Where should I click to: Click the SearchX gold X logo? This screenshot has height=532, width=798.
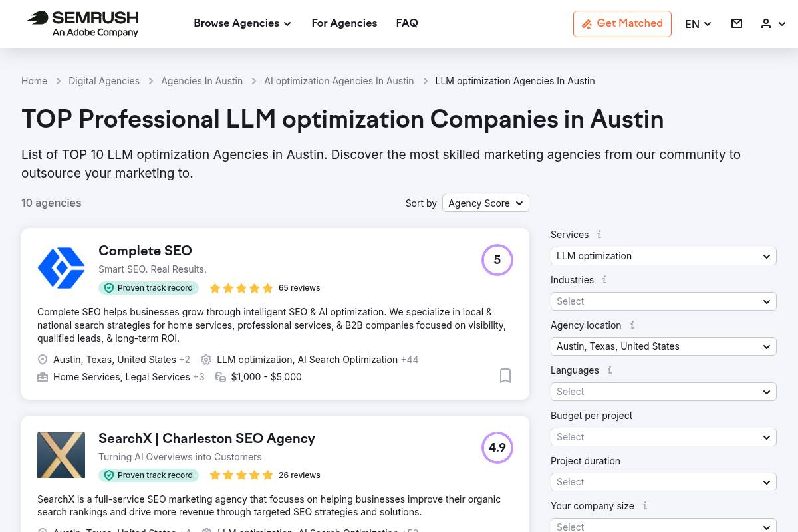pos(61,456)
